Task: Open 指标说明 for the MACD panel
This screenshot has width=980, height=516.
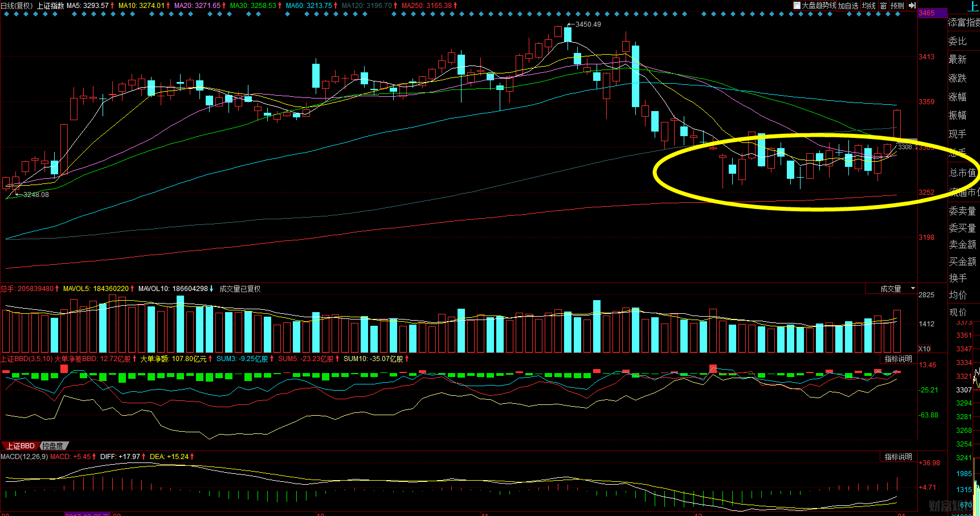Action: click(x=899, y=457)
